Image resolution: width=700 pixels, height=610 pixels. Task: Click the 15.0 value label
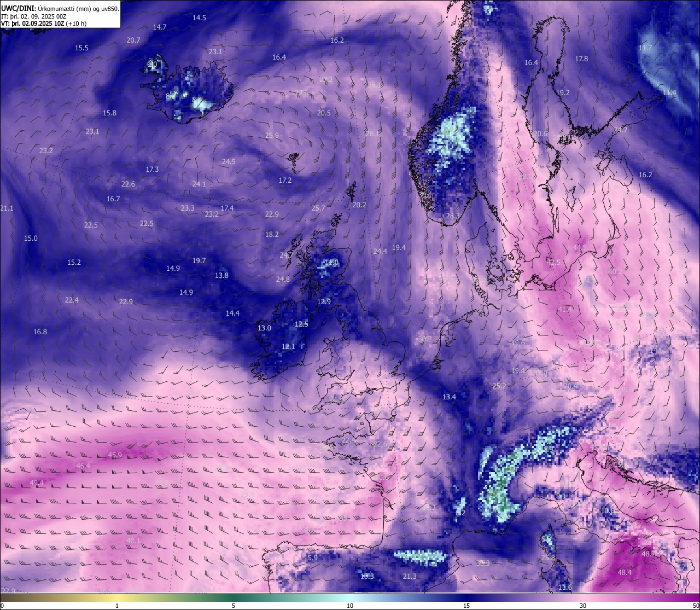click(31, 238)
